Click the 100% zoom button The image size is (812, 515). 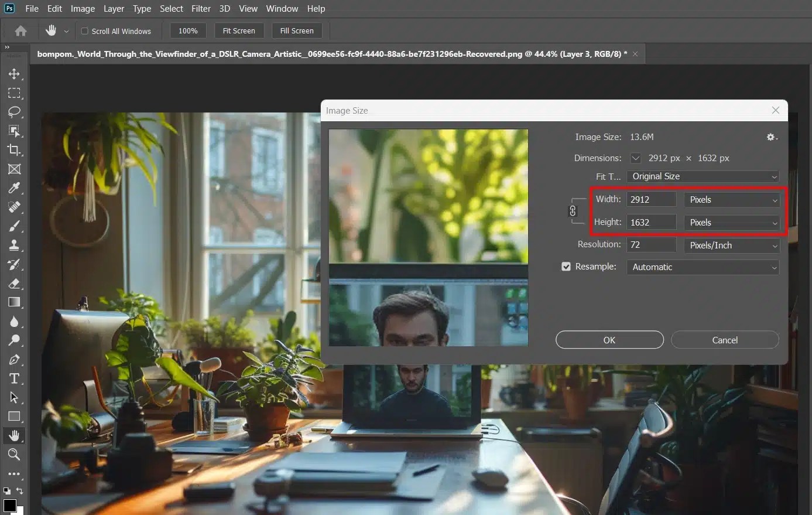(188, 31)
